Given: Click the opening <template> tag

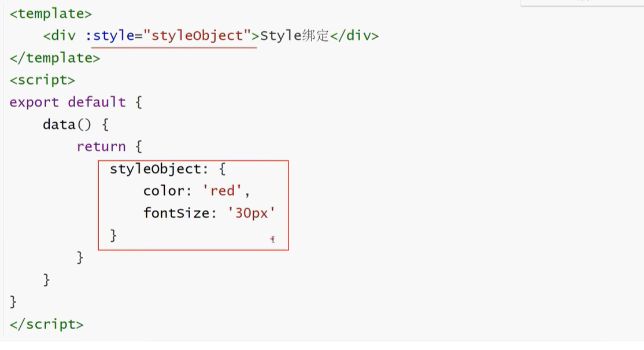Looking at the screenshot, I should click(x=50, y=13).
